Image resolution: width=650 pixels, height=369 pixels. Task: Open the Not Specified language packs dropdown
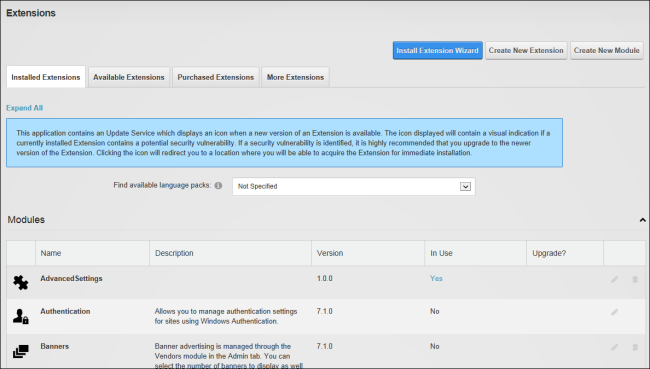(354, 187)
